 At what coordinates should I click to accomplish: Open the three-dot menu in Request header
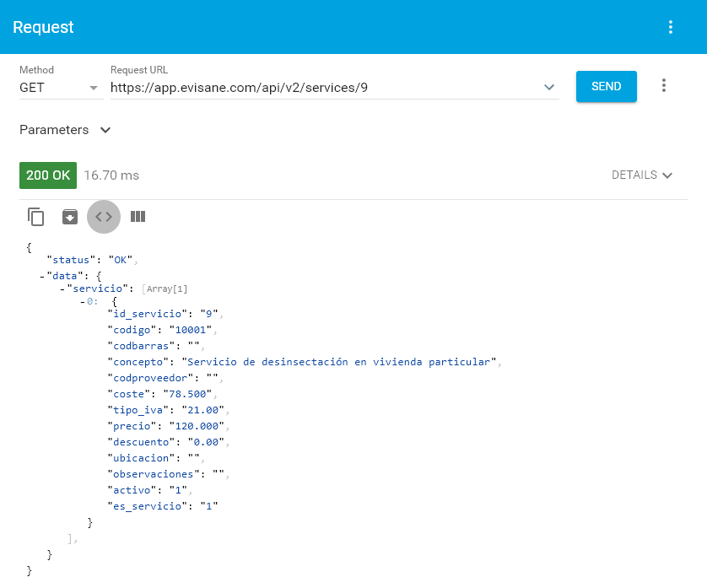coord(671,27)
